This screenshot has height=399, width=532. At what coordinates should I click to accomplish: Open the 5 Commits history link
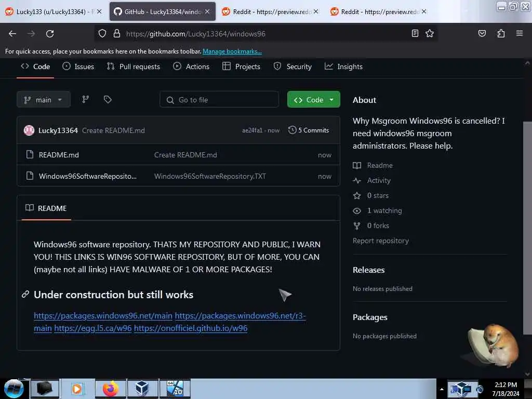tap(309, 130)
